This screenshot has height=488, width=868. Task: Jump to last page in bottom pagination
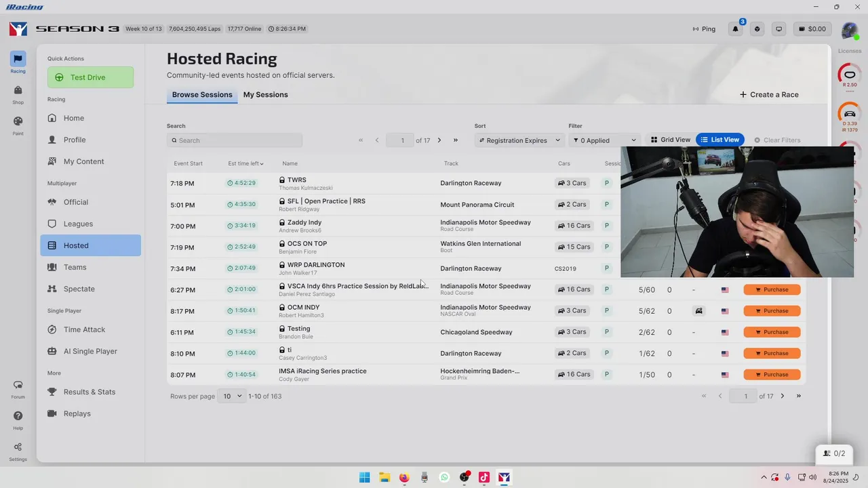pyautogui.click(x=799, y=396)
